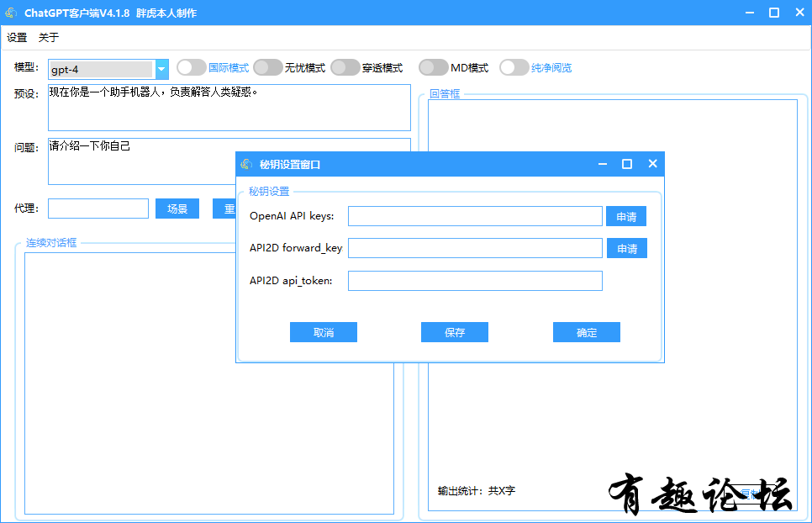Focus the API2D forward_key input field
This screenshot has height=523, width=812.
[475, 248]
